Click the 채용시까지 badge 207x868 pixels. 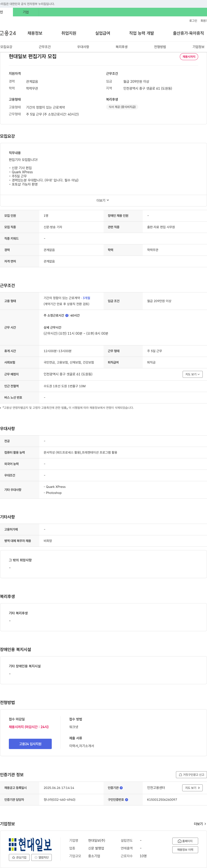tap(189, 57)
